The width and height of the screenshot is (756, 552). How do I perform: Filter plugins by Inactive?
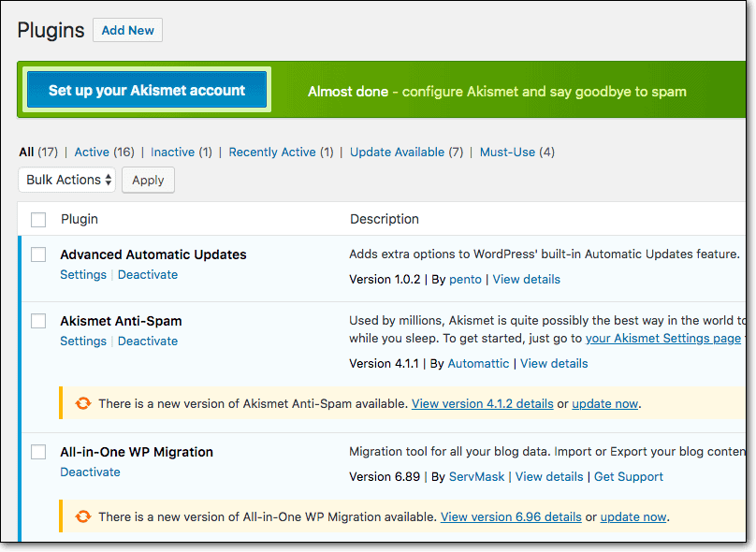coord(172,153)
